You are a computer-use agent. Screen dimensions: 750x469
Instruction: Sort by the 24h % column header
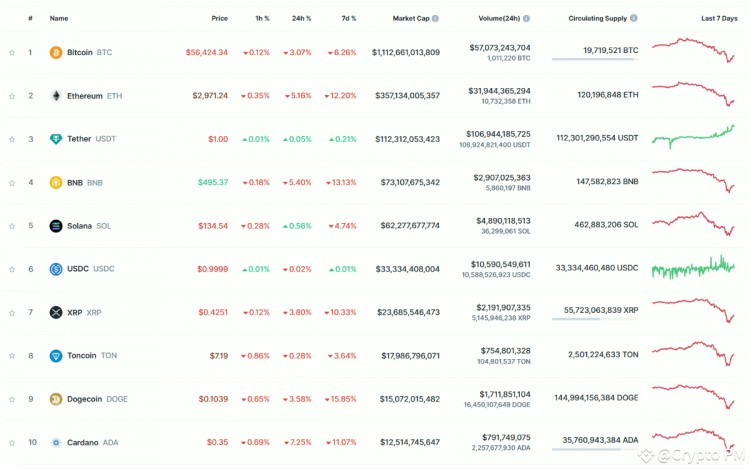click(x=301, y=18)
